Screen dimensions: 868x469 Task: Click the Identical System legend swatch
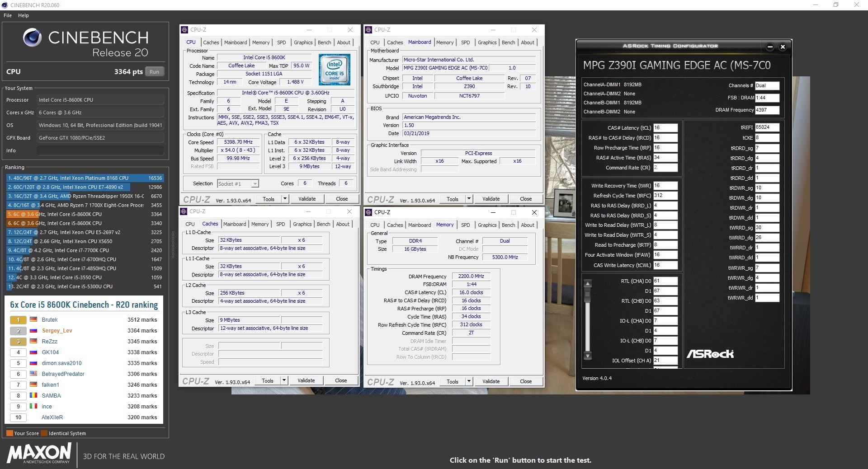(x=44, y=433)
